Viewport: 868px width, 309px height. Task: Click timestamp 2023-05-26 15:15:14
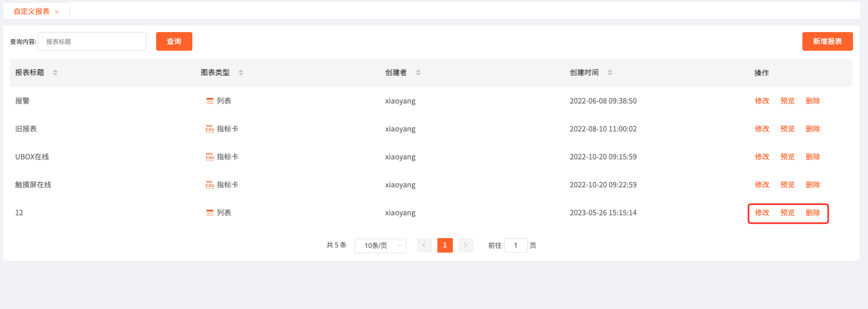pyautogui.click(x=603, y=213)
